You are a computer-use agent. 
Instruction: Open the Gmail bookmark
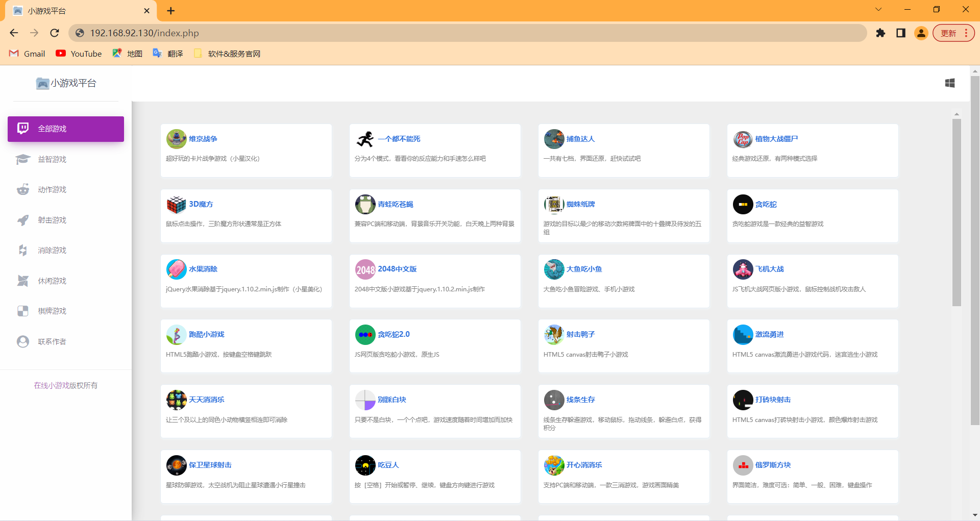(x=28, y=54)
